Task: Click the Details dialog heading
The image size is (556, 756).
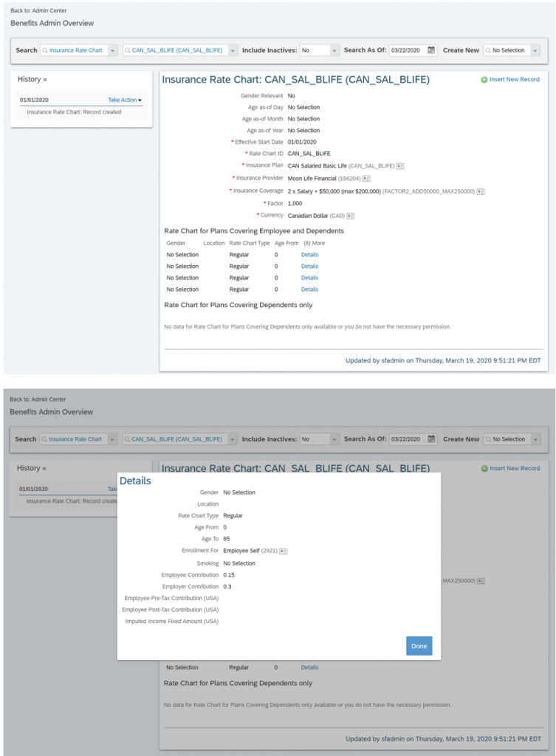Action: pyautogui.click(x=135, y=481)
